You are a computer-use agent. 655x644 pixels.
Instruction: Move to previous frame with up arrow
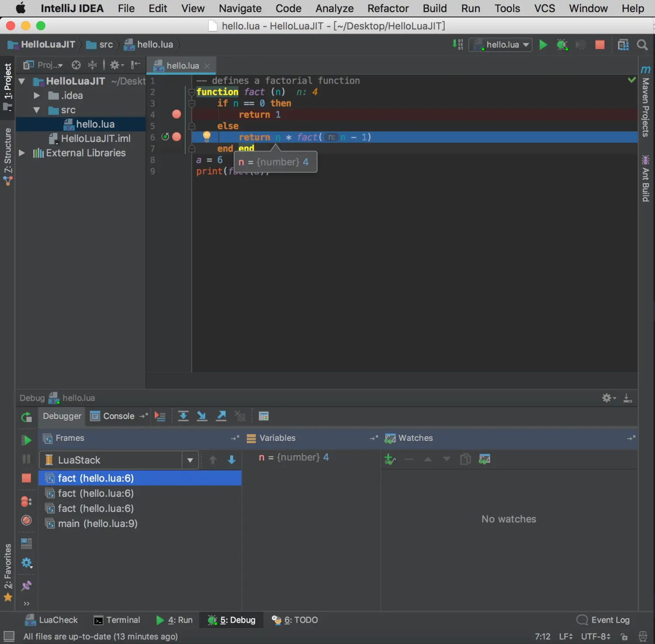(x=213, y=460)
